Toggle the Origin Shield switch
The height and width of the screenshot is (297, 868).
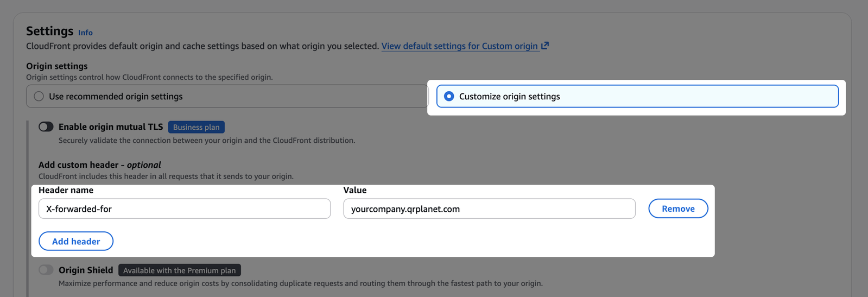point(46,270)
